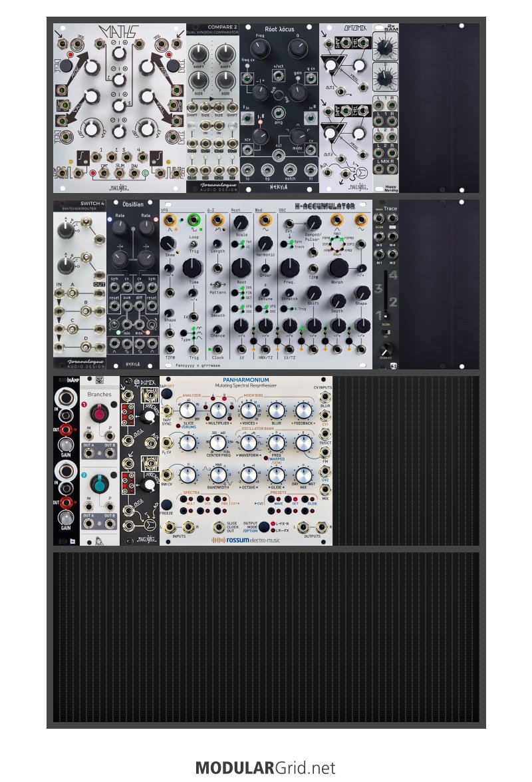
Task: Click the top rotary selector on Switch 4
Action: point(65,230)
